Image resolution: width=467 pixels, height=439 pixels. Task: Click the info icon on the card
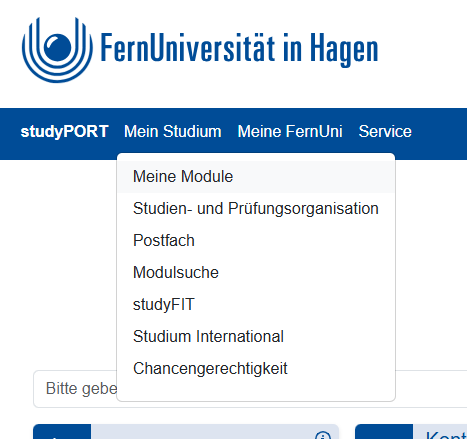[323, 435]
